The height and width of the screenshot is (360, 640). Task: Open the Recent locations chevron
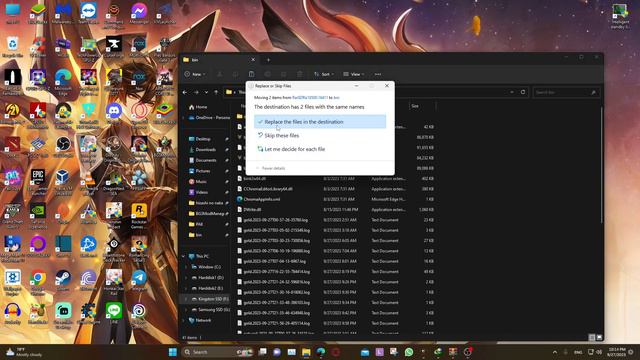click(206, 92)
